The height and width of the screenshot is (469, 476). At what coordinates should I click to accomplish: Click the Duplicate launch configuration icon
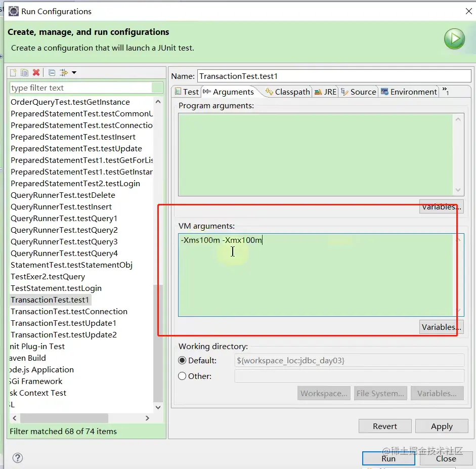(24, 72)
